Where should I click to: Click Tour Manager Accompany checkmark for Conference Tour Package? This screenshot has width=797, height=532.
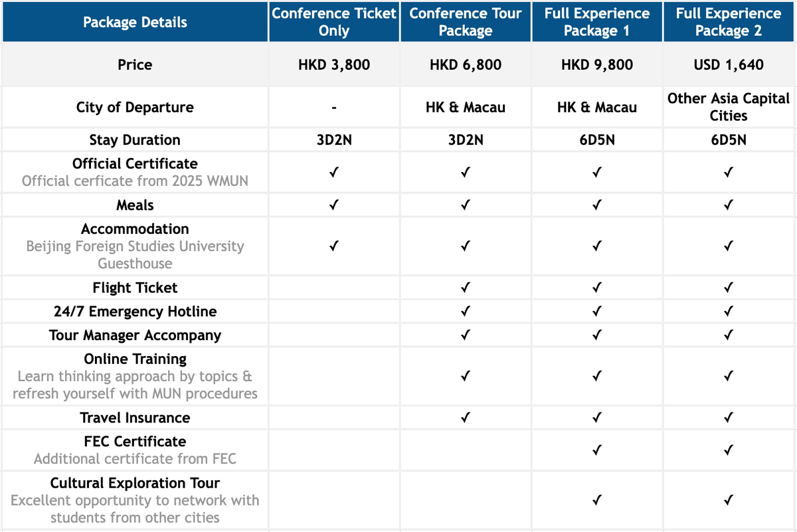click(466, 335)
